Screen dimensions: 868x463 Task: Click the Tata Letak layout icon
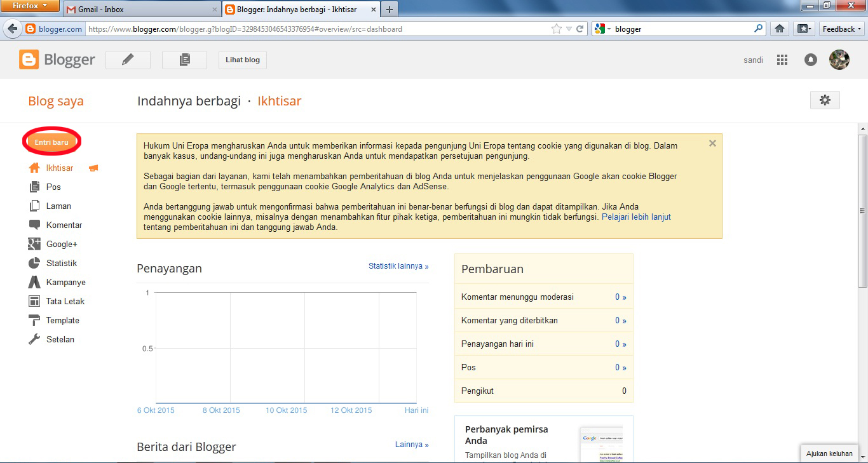[34, 301]
